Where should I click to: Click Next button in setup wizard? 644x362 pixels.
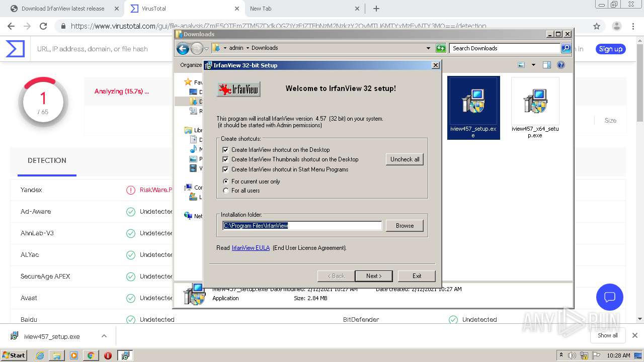click(x=373, y=276)
